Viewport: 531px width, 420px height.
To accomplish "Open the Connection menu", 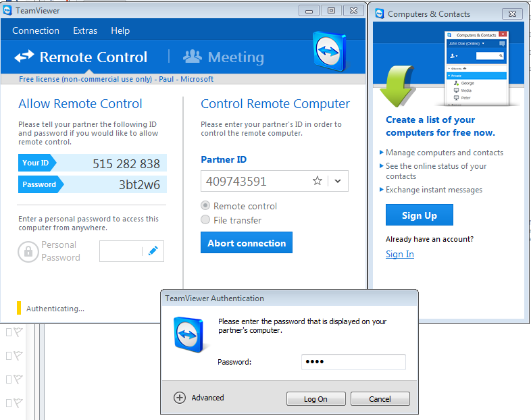I will 36,31.
